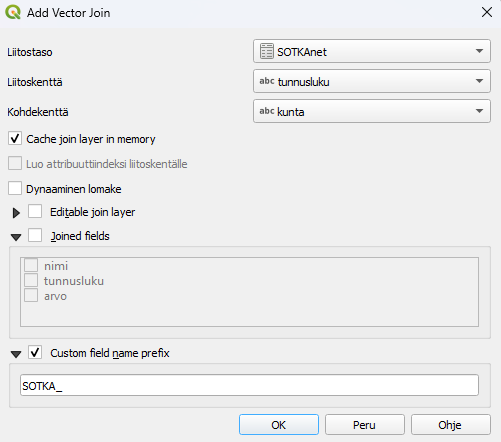This screenshot has width=501, height=442.
Task: Click the table icon next to SOTKAnet
Action: [x=267, y=52]
